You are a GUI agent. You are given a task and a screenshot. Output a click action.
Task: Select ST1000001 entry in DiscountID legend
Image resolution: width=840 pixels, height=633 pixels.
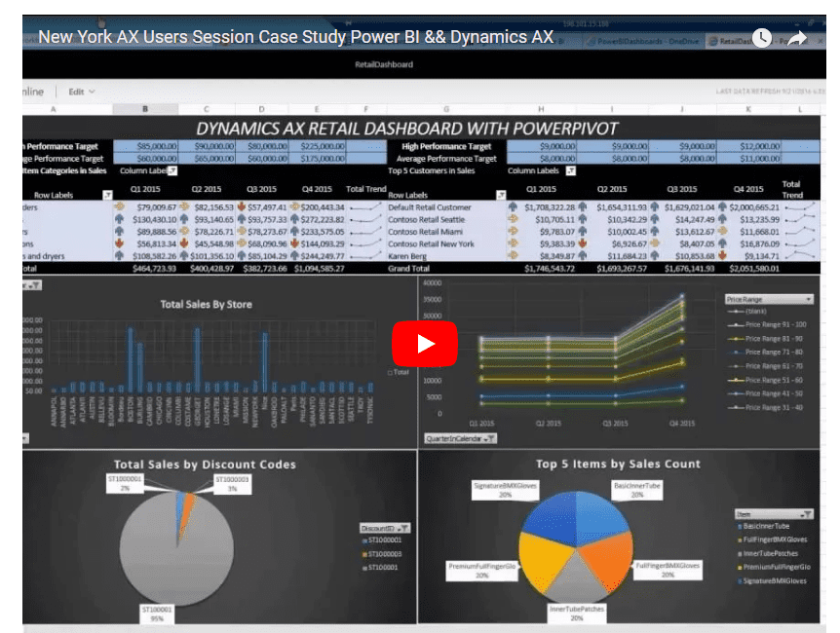[x=382, y=540]
